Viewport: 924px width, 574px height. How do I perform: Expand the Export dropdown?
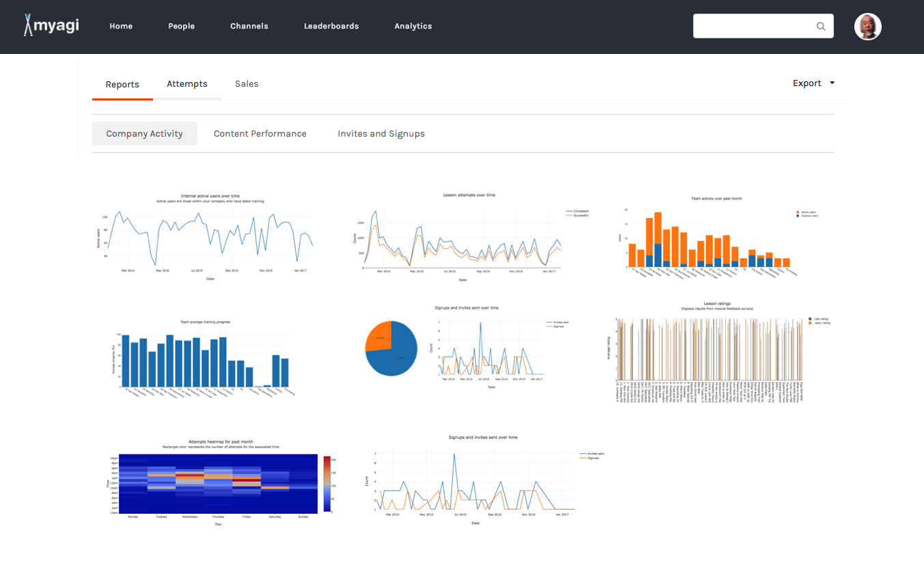point(813,83)
